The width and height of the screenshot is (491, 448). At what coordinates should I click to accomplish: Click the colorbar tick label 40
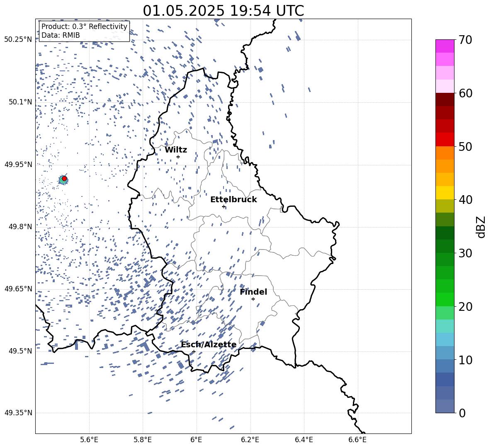click(x=466, y=200)
